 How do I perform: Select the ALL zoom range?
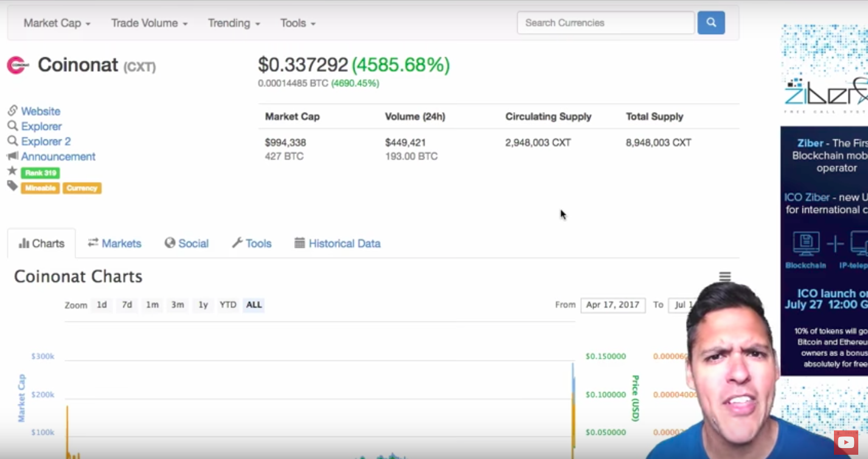click(254, 305)
